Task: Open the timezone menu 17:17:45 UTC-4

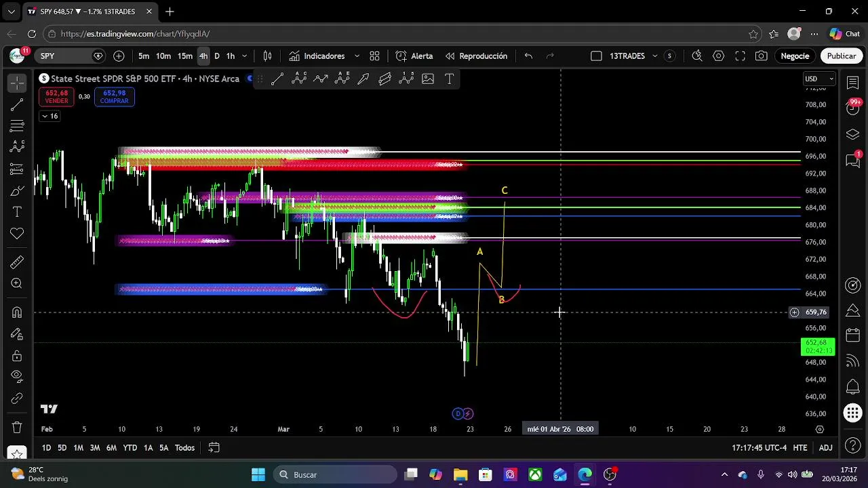Action: point(759,448)
